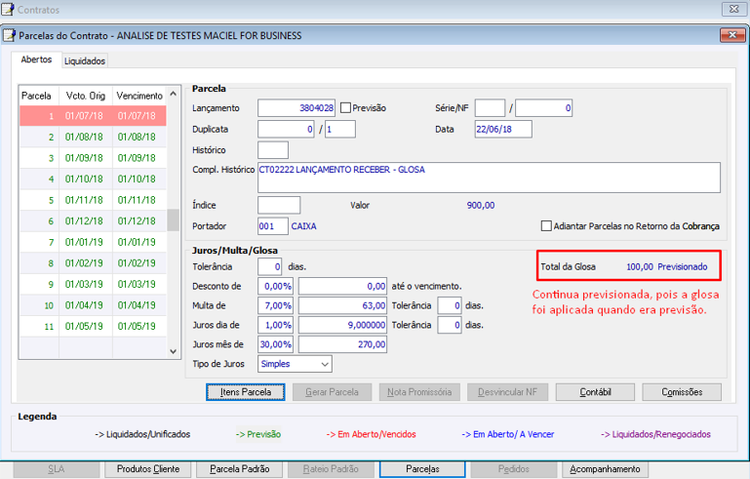Click the Data field 22/06/18
This screenshot has height=479, width=750.
tap(503, 129)
